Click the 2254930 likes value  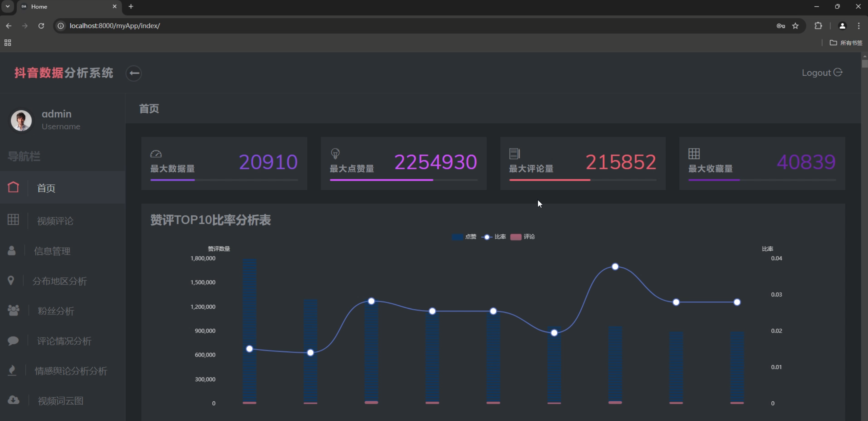(x=436, y=162)
